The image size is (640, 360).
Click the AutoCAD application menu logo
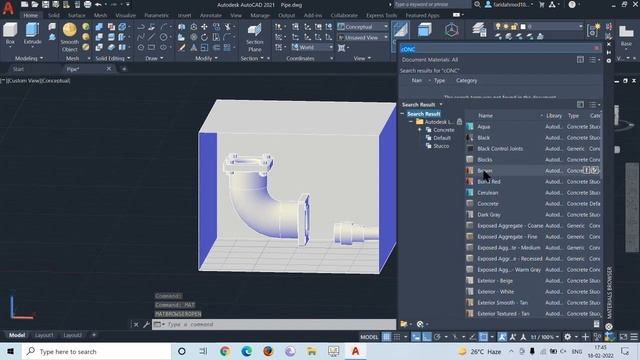click(x=8, y=8)
